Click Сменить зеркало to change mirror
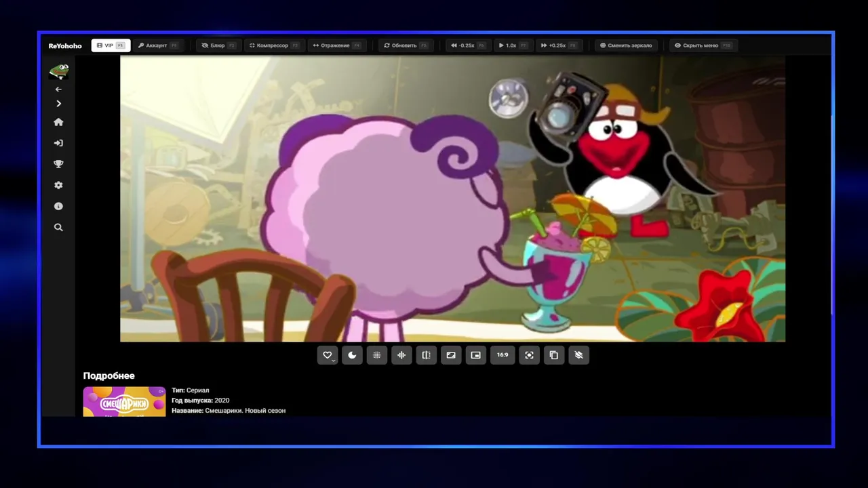The height and width of the screenshot is (488, 868). [x=626, y=45]
